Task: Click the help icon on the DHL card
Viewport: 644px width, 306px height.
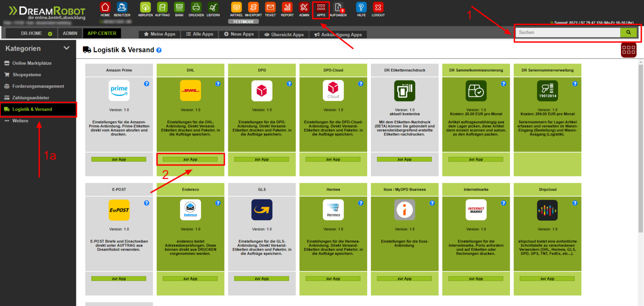Action: (x=218, y=83)
